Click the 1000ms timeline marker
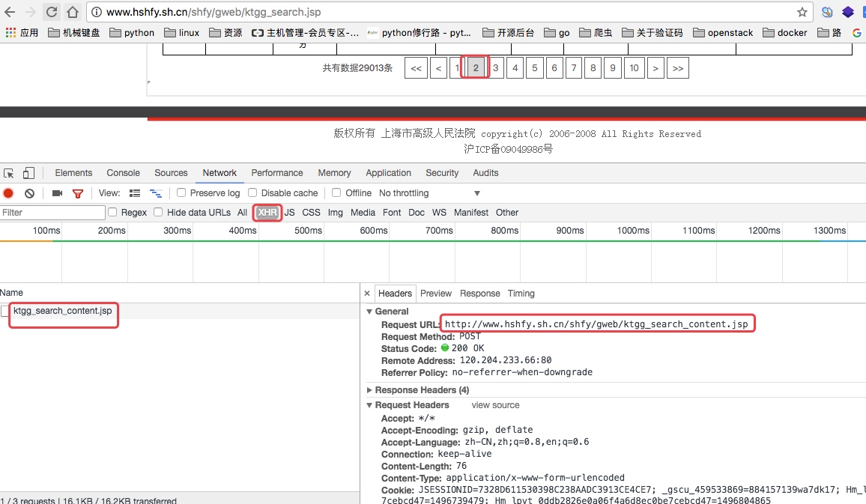Image resolution: width=866 pixels, height=504 pixels. click(633, 230)
